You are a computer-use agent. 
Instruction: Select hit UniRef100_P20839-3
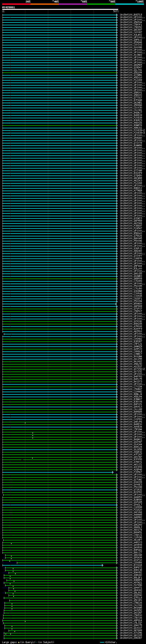[132, 133]
